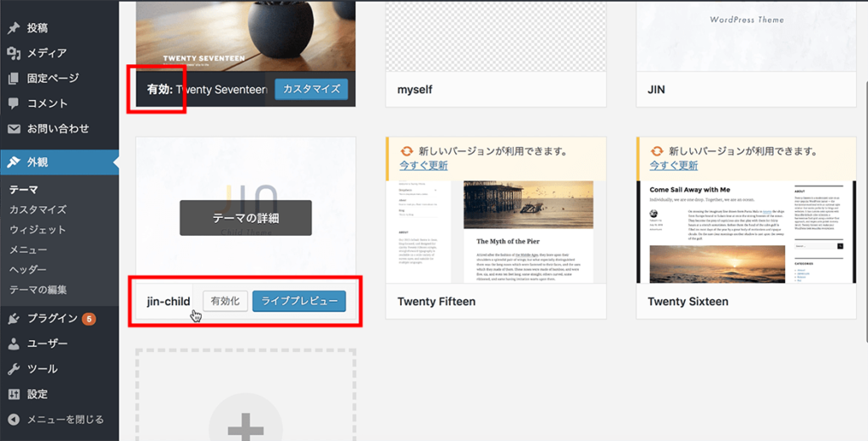This screenshot has width=868, height=441.
Task: Click the jin-child theme name
Action: pyautogui.click(x=169, y=302)
